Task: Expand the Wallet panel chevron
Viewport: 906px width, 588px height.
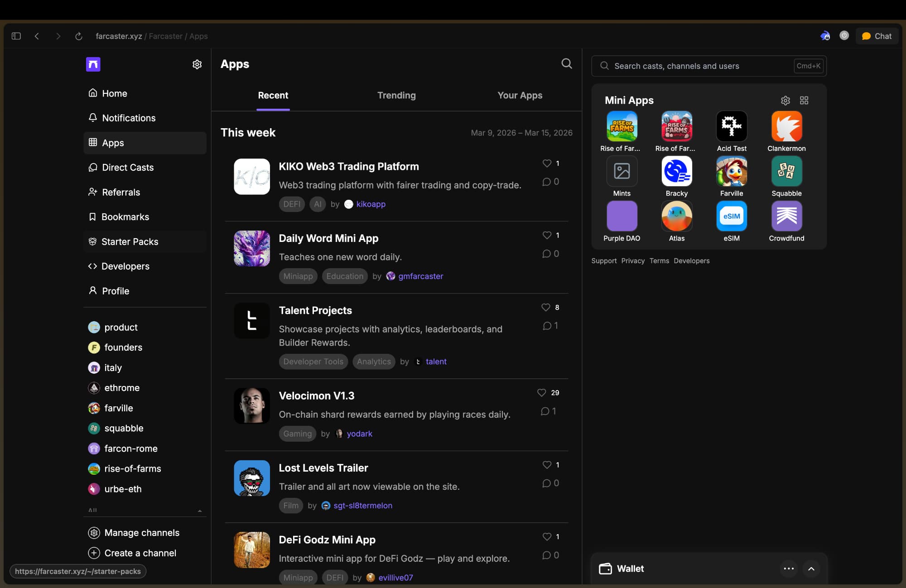Action: click(811, 569)
